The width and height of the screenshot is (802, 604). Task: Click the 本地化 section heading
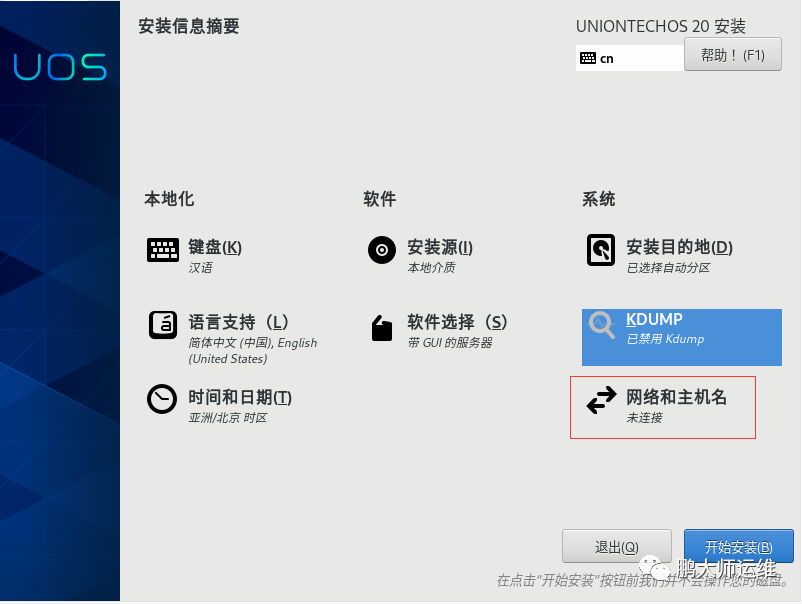169,199
